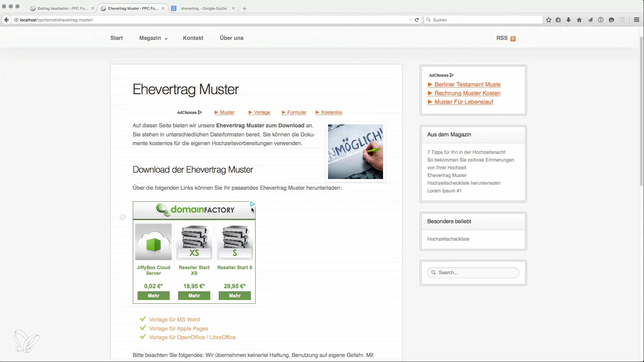The height and width of the screenshot is (362, 644).
Task: Open '7 Tipps für Ihn in der Hochzeitsnacht'
Action: 466,152
